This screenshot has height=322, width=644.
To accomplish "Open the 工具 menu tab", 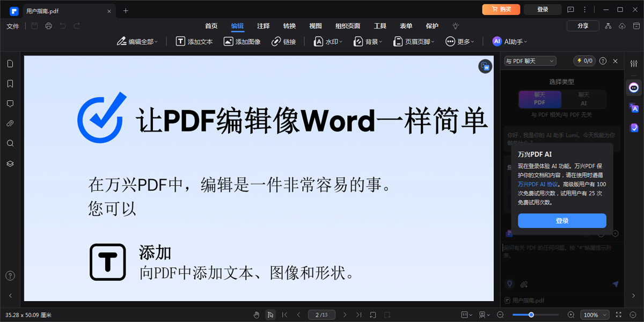I will tap(380, 26).
